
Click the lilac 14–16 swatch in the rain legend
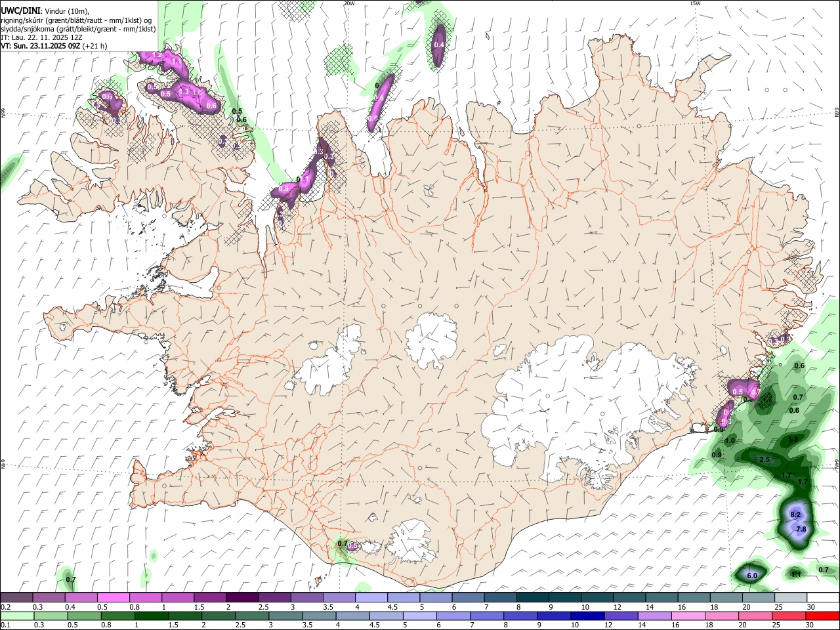click(x=654, y=616)
